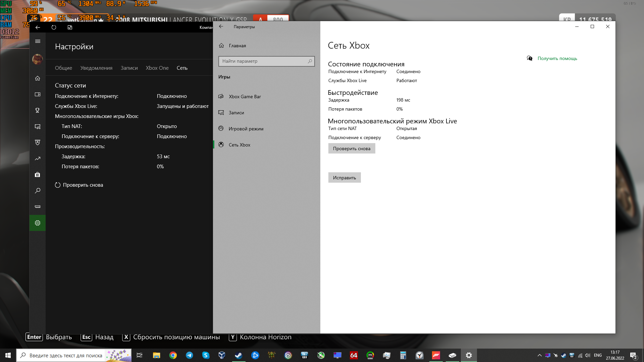Select Xbox Game Bar in settings sidebar

(x=245, y=97)
